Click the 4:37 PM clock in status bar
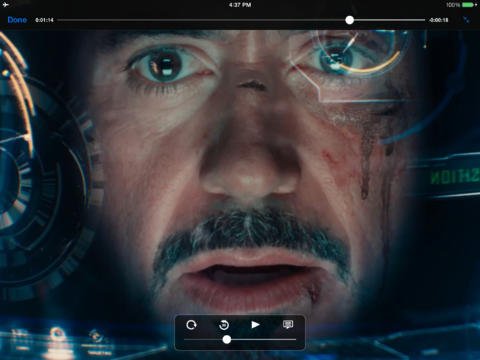 coord(240,5)
